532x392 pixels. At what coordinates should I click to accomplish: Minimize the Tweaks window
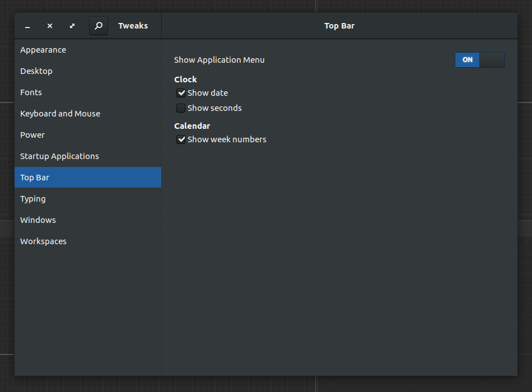(x=27, y=26)
